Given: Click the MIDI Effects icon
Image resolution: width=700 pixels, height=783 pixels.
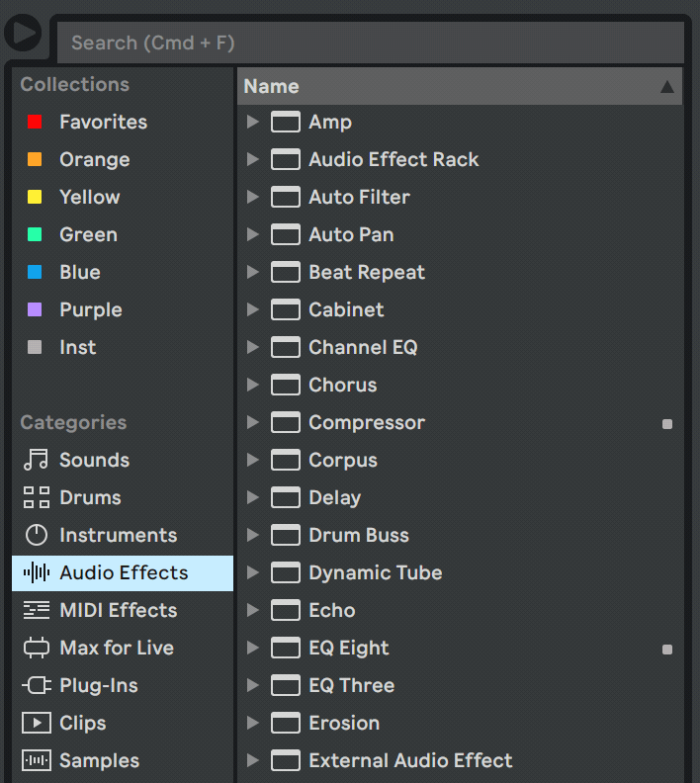Looking at the screenshot, I should point(36,610).
